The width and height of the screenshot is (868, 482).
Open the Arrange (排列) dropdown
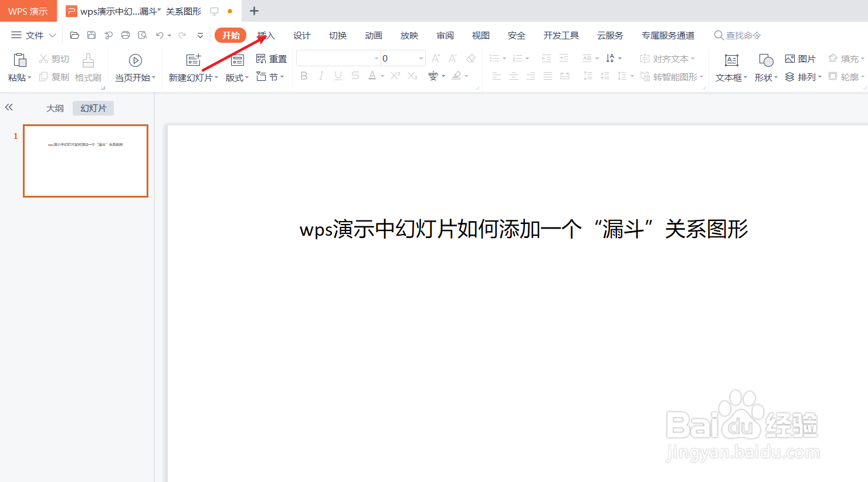803,77
